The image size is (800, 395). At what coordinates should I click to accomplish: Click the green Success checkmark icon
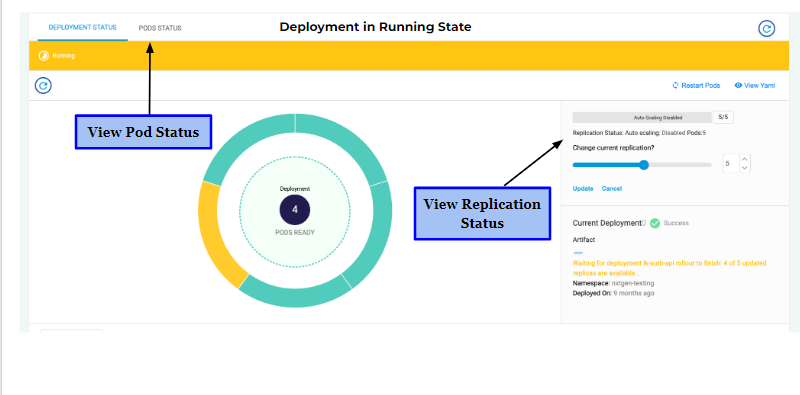click(x=655, y=223)
